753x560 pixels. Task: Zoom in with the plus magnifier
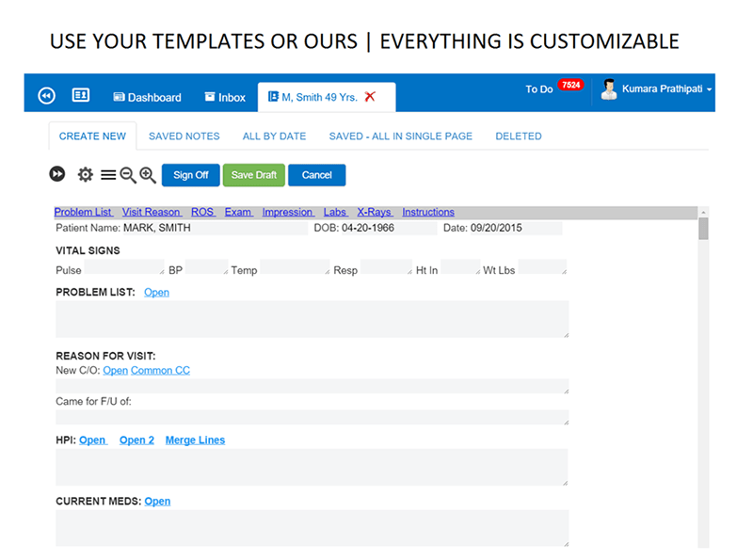pyautogui.click(x=148, y=175)
